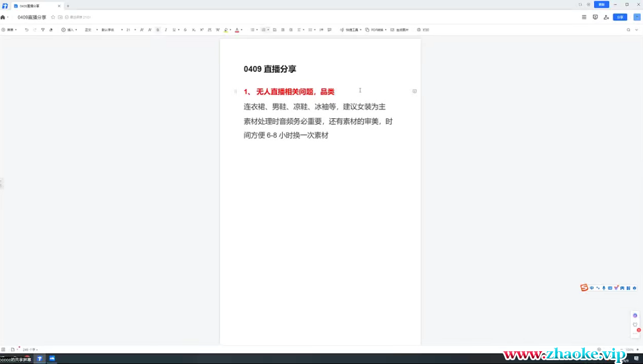
Task: Open the add collaborator person icon
Action: pos(606,17)
